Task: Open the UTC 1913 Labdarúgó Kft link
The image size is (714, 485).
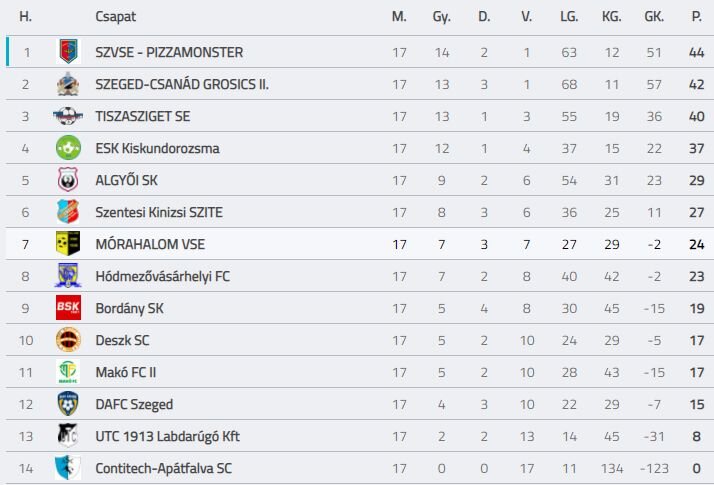Action: [x=167, y=436]
